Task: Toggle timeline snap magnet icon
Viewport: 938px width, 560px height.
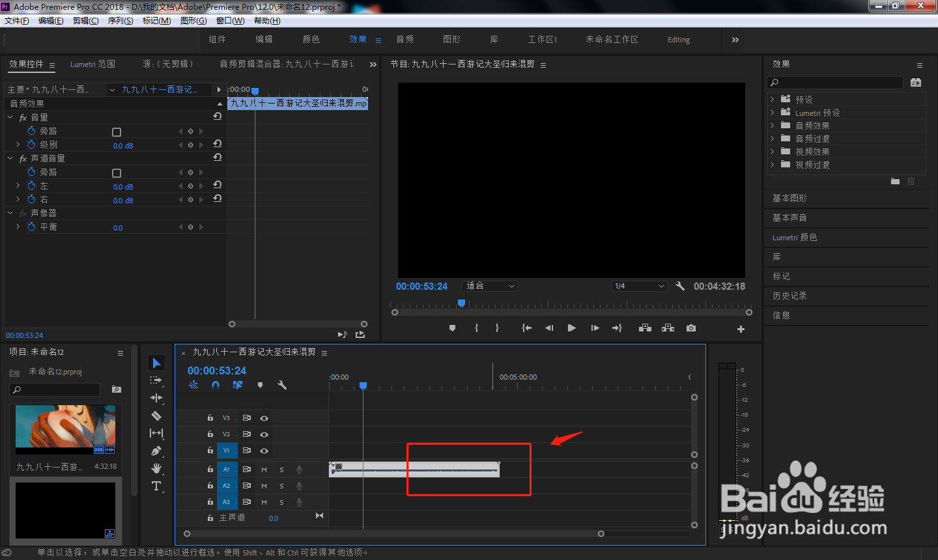Action: [x=216, y=385]
